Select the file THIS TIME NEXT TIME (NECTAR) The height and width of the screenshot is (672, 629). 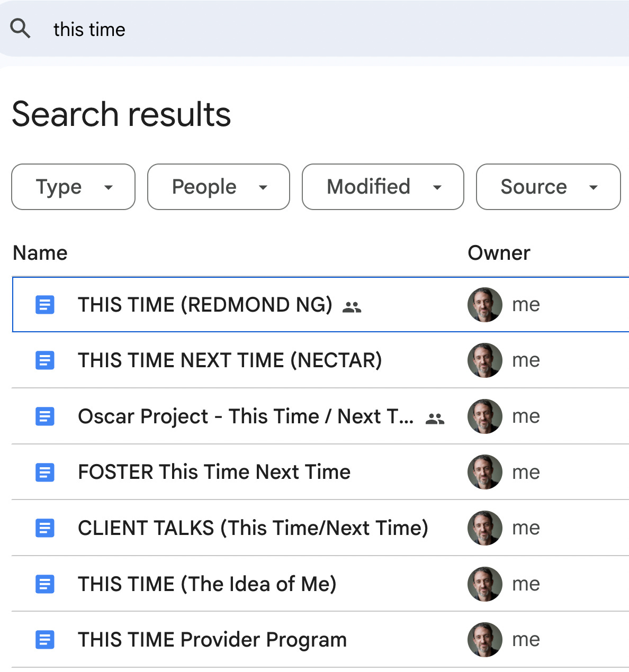click(x=230, y=360)
